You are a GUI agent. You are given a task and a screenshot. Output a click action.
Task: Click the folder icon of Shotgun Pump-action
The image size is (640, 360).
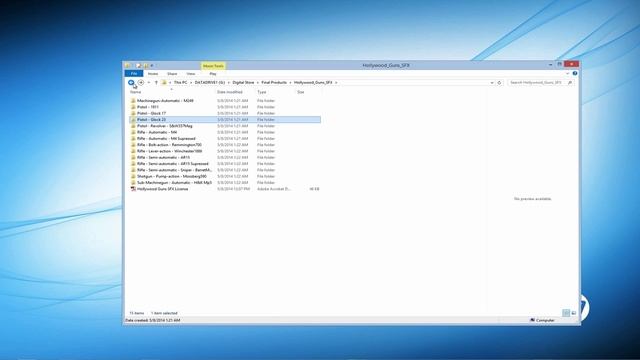click(x=133, y=176)
